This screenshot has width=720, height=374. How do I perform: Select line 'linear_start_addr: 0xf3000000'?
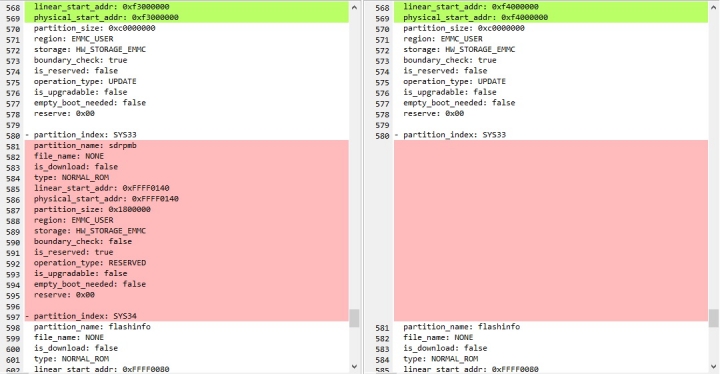pos(101,7)
